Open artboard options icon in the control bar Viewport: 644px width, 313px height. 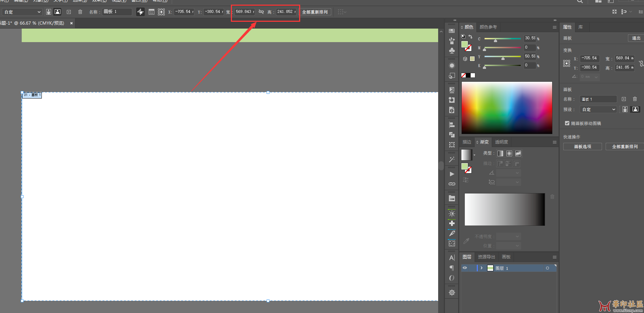[152, 12]
